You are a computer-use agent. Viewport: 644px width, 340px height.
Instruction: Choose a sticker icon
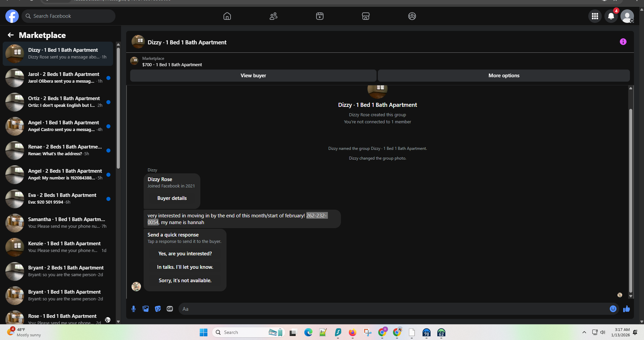click(158, 309)
